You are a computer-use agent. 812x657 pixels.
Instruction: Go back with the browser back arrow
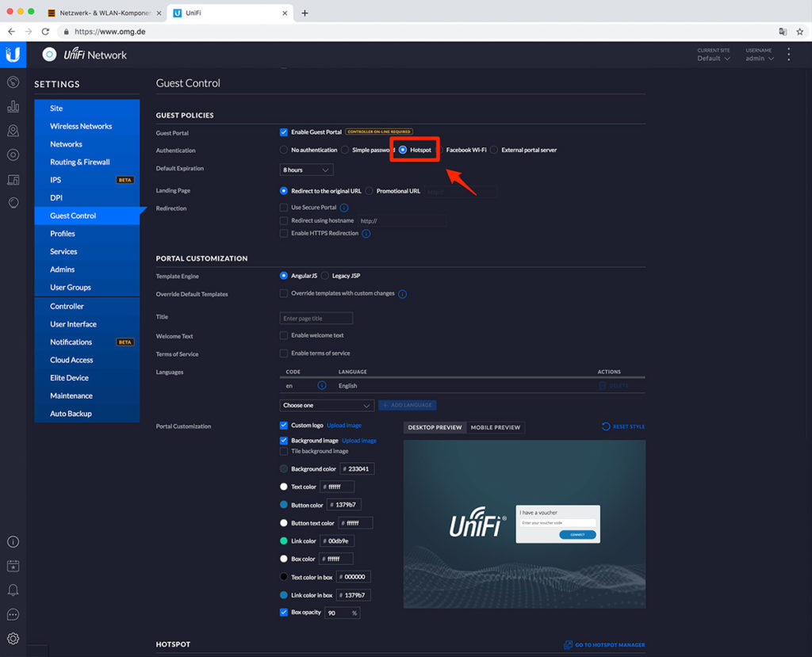pyautogui.click(x=11, y=32)
